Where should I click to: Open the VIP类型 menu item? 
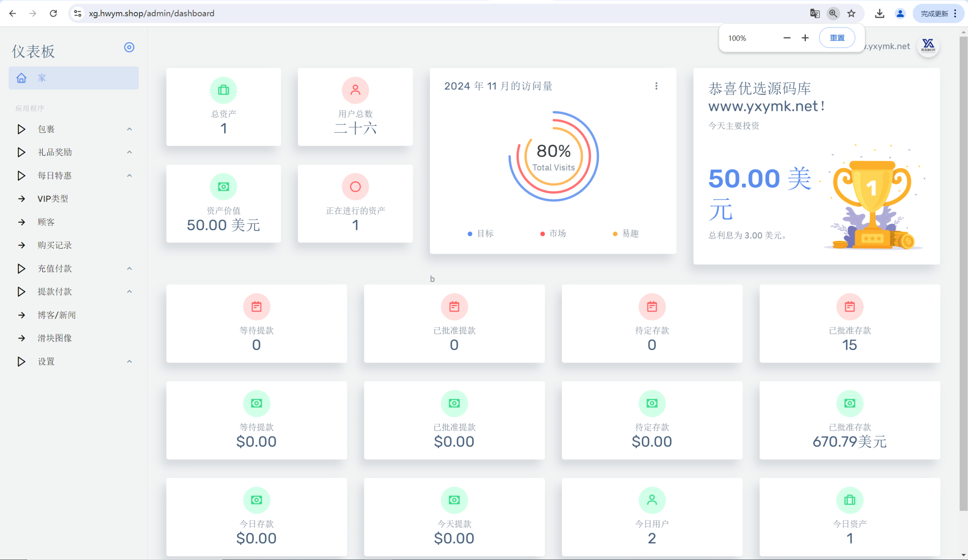pyautogui.click(x=53, y=199)
